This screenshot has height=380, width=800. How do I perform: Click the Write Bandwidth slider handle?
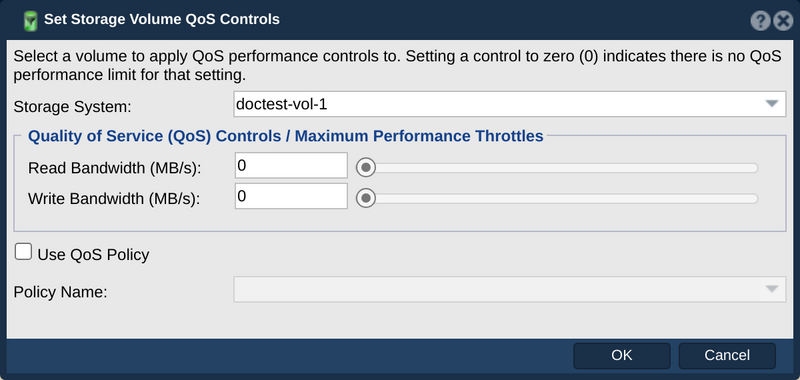366,198
